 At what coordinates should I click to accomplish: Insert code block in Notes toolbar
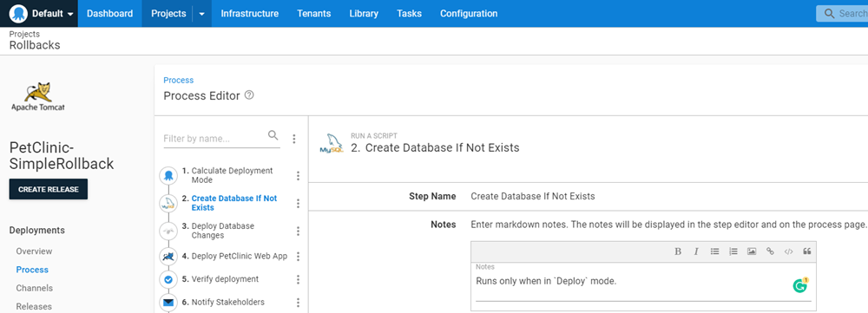(x=788, y=251)
